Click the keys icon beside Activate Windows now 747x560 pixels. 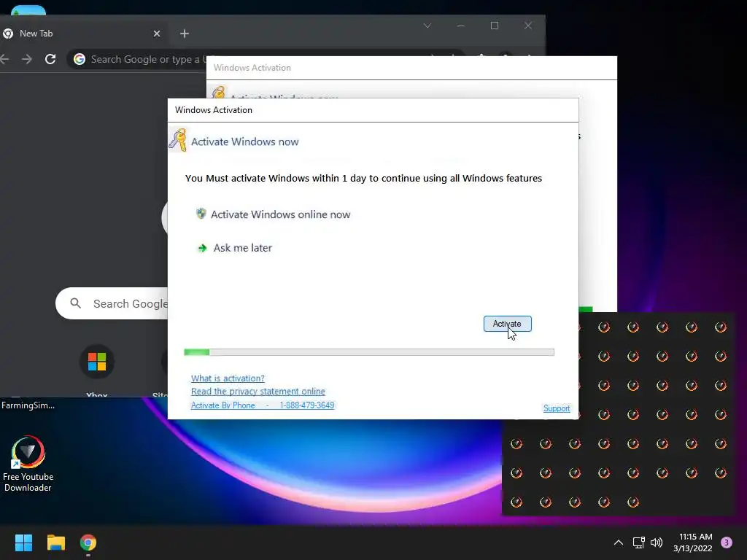coord(178,140)
